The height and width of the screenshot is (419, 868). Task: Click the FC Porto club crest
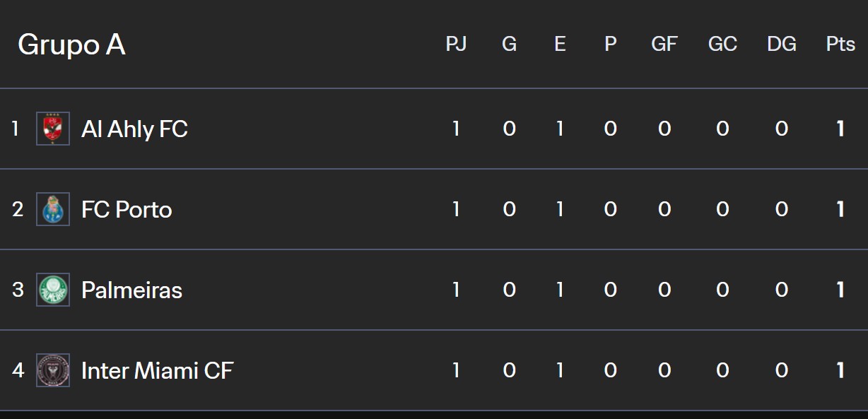[53, 209]
